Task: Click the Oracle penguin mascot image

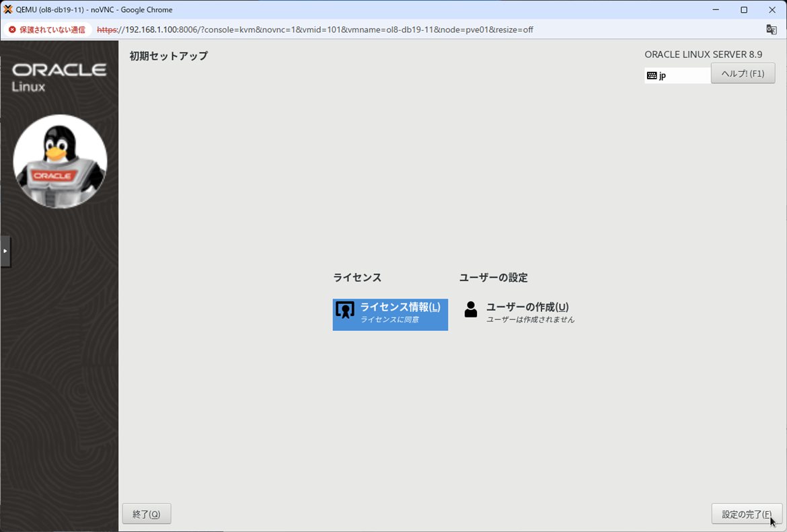Action: tap(60, 161)
